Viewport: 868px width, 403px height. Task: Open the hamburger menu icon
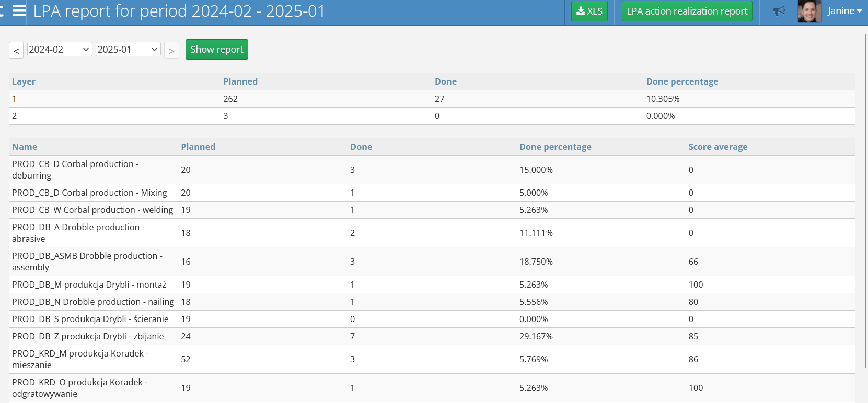pyautogui.click(x=19, y=11)
